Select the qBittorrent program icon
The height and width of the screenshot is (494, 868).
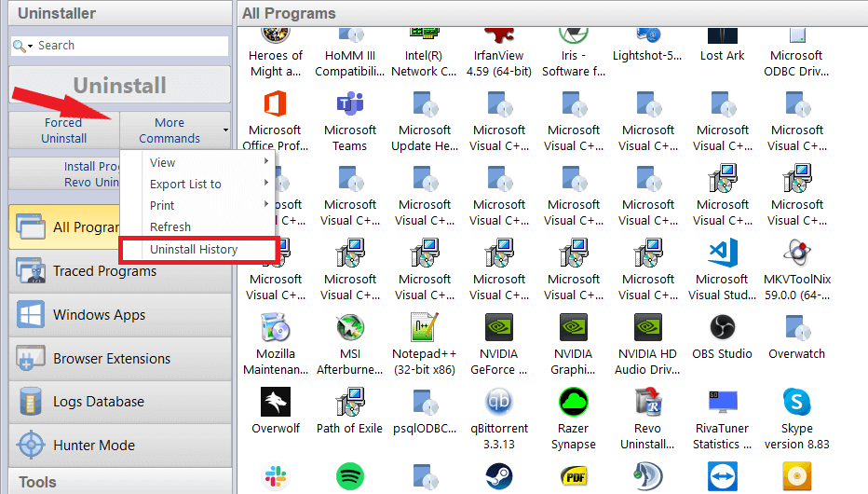[x=499, y=403]
